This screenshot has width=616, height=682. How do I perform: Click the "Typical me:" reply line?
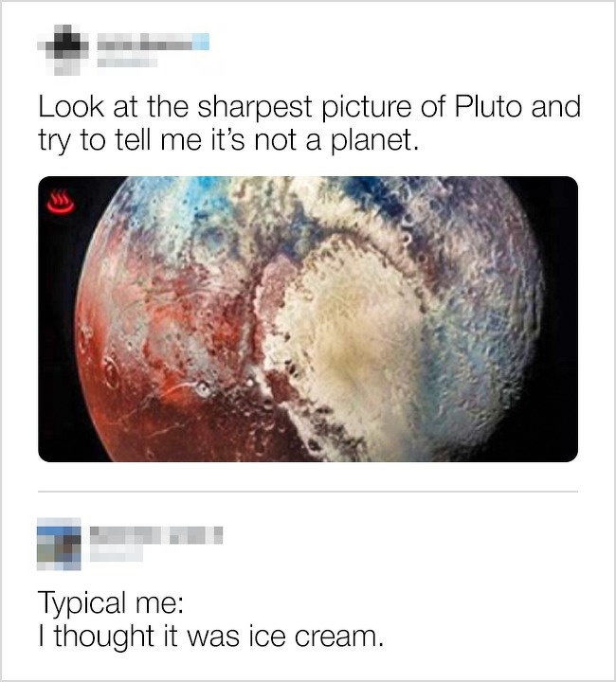[x=111, y=604]
